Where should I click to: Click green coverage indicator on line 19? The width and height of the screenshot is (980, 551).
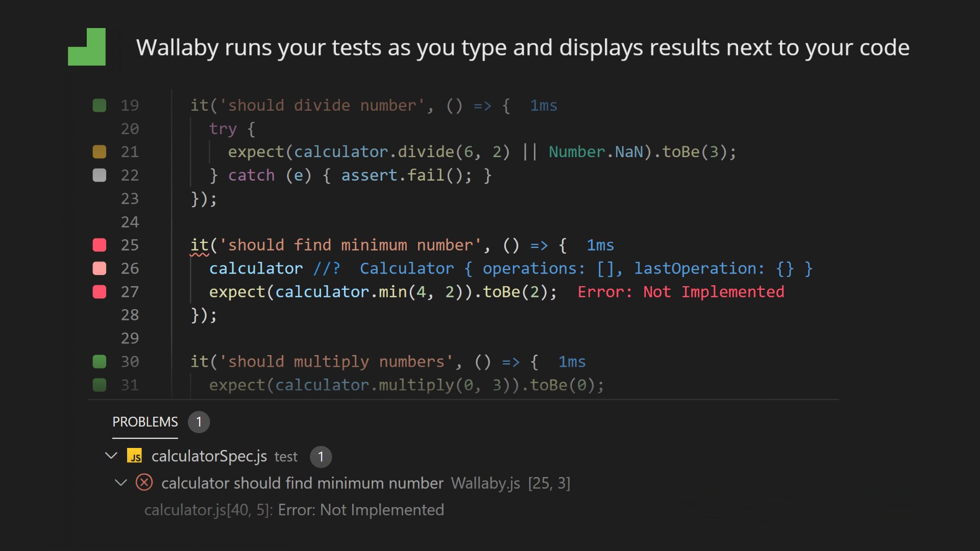[x=100, y=106]
